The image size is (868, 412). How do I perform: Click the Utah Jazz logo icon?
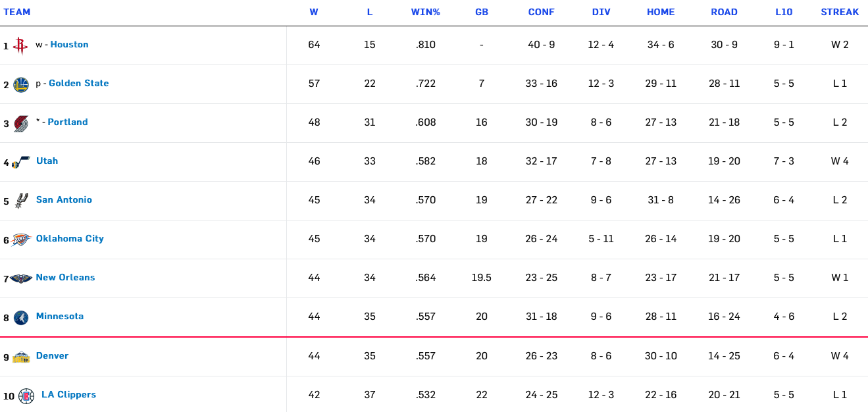point(21,162)
